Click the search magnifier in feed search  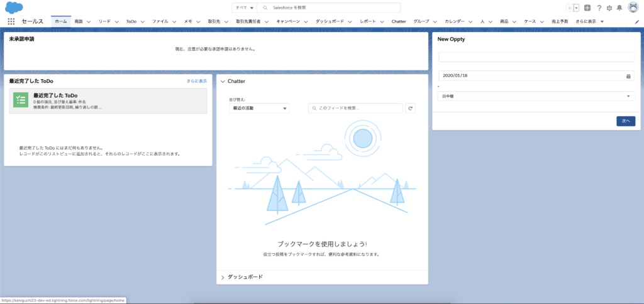coord(314,108)
